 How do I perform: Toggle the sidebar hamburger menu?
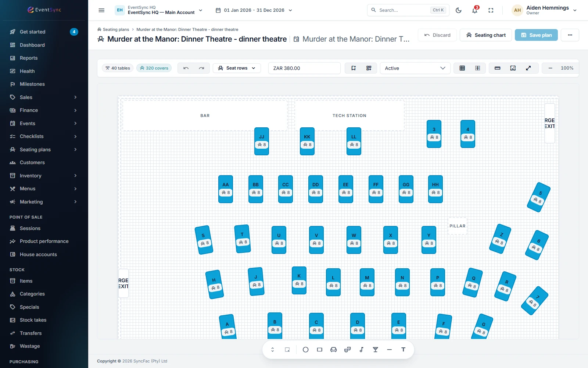click(102, 10)
